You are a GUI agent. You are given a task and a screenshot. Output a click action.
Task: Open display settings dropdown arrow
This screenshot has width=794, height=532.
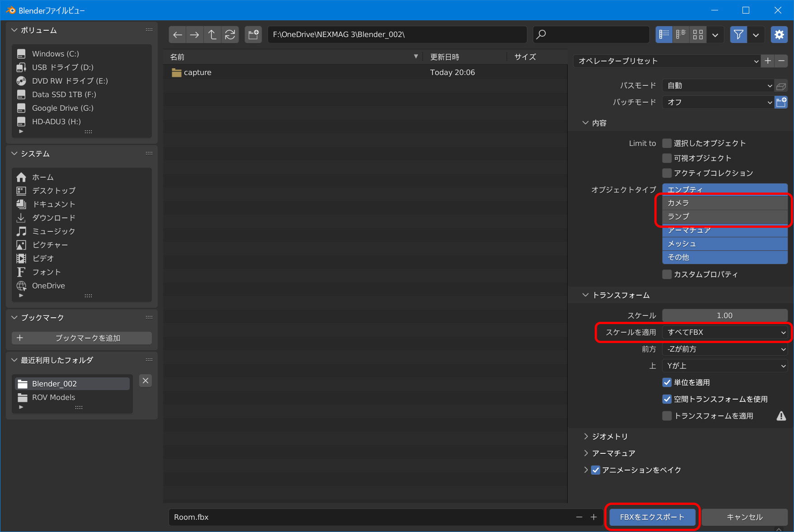tap(715, 35)
